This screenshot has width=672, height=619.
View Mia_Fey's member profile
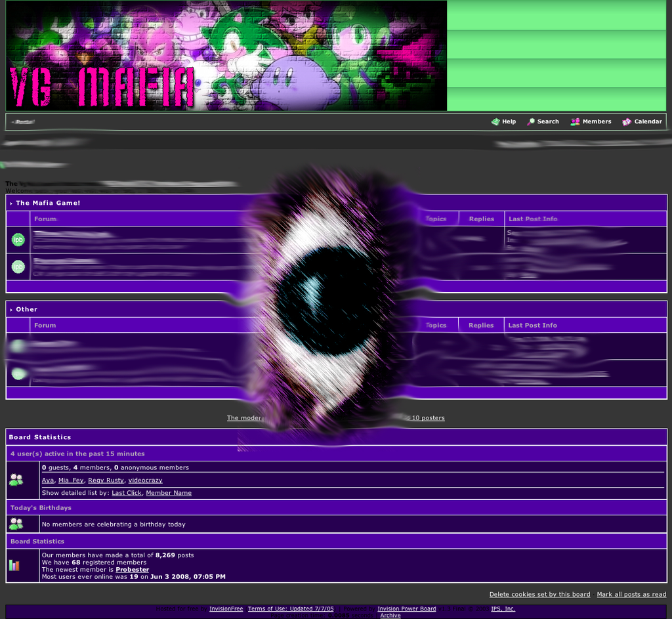click(x=71, y=480)
